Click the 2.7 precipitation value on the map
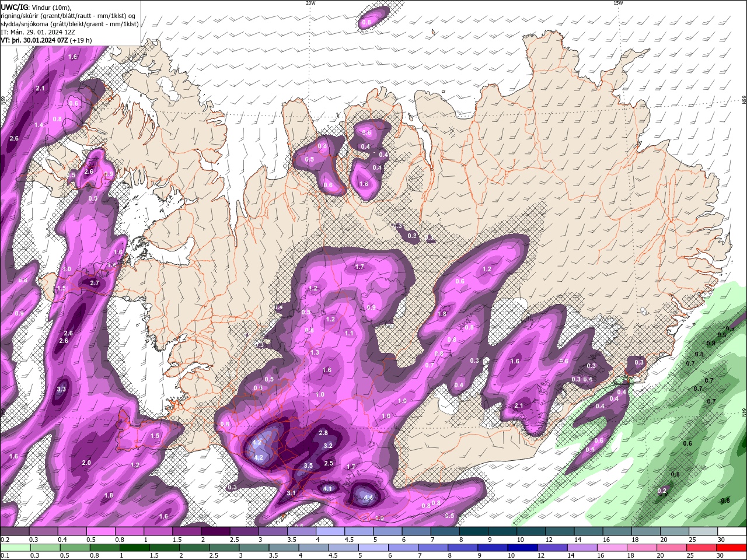This screenshot has width=747, height=560. tap(95, 283)
